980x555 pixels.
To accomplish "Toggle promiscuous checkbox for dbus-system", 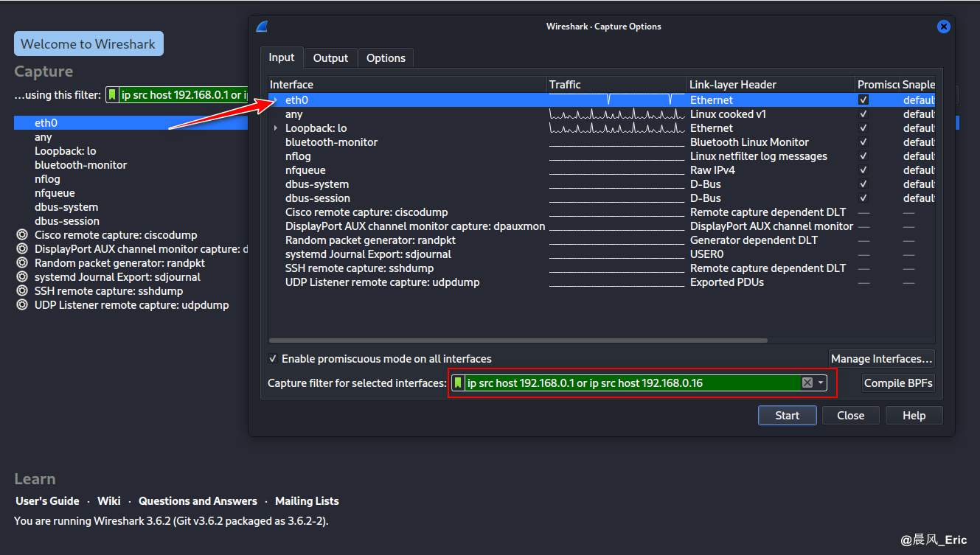I will (x=863, y=184).
